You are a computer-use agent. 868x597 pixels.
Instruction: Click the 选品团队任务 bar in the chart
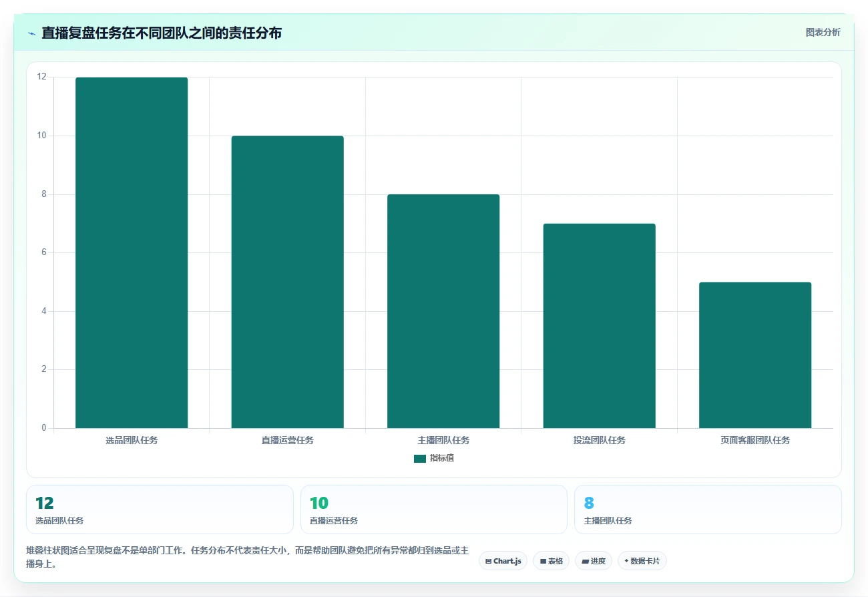(132, 252)
